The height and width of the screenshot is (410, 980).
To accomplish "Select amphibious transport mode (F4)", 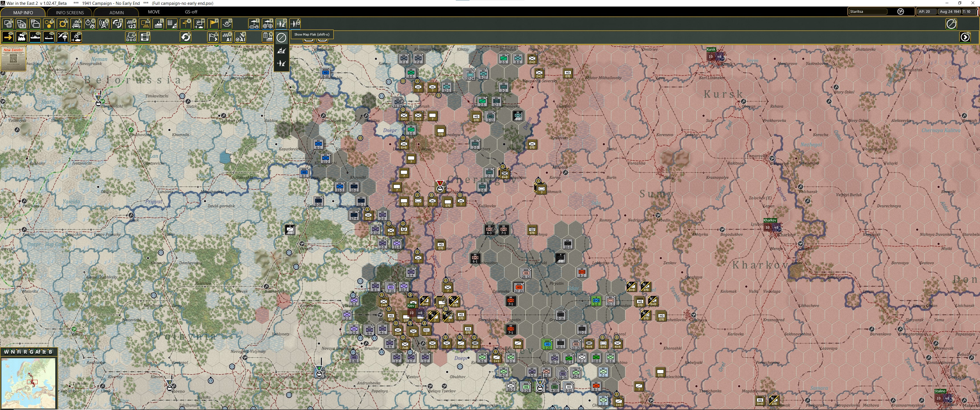I will 49,37.
